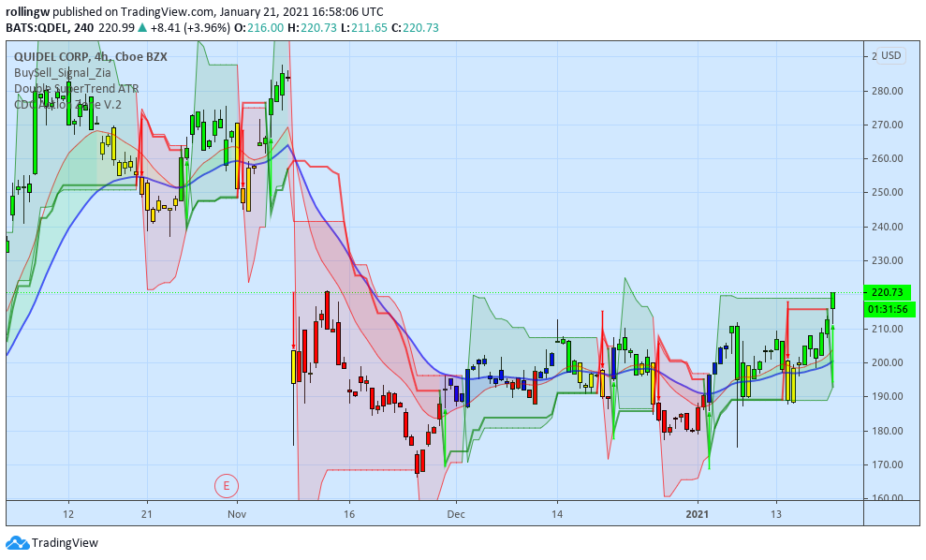Image resolution: width=926 pixels, height=560 pixels.
Task: Click the 270.00 price axis label
Action: 887,125
